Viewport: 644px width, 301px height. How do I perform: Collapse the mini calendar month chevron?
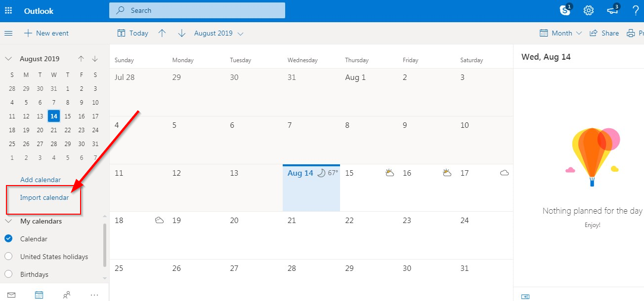8,59
